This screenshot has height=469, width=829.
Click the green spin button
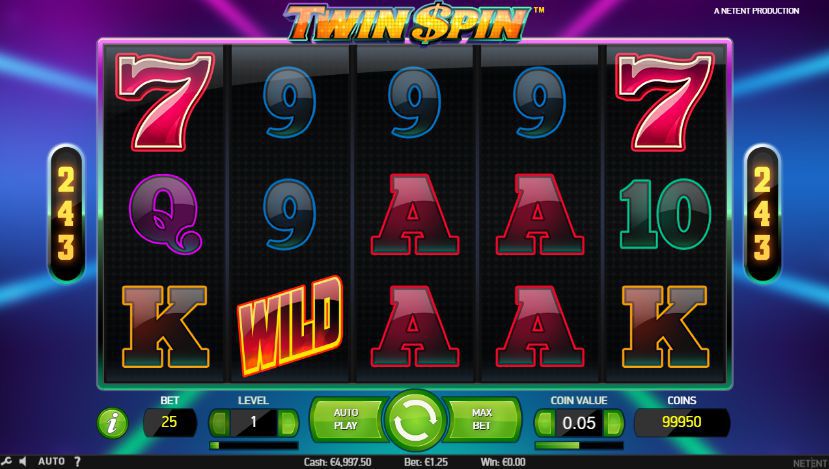click(414, 420)
